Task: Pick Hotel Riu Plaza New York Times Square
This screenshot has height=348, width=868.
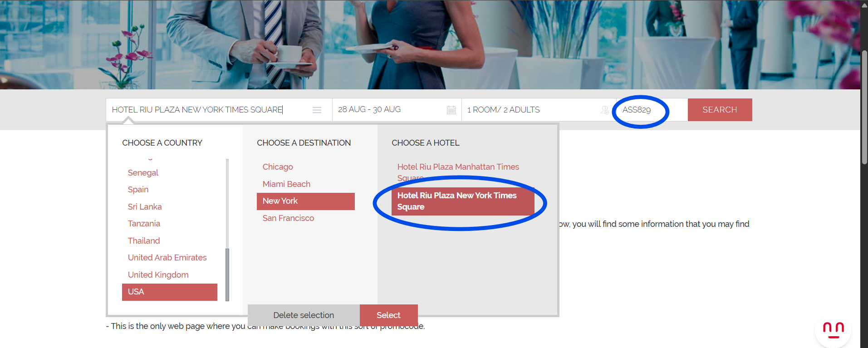Action: pyautogui.click(x=463, y=201)
